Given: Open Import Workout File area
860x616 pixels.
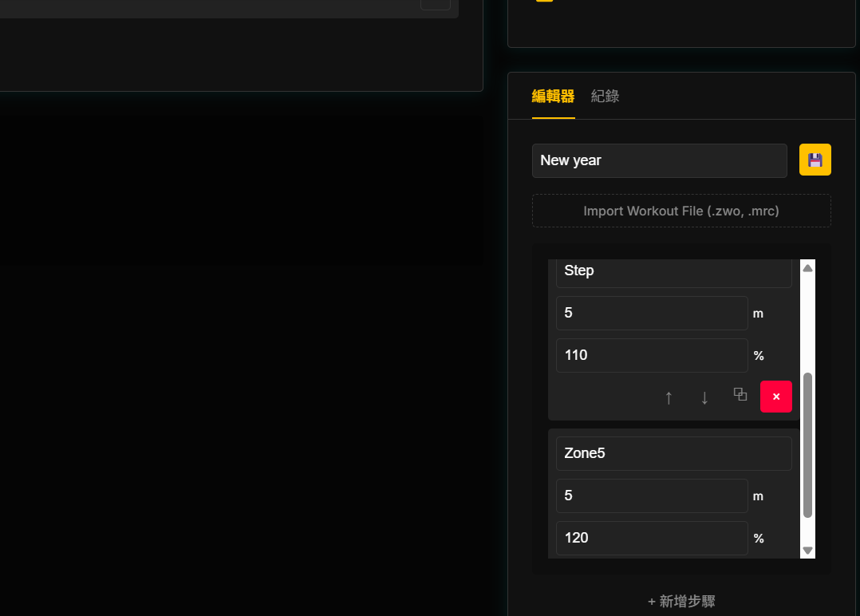Looking at the screenshot, I should click(681, 211).
